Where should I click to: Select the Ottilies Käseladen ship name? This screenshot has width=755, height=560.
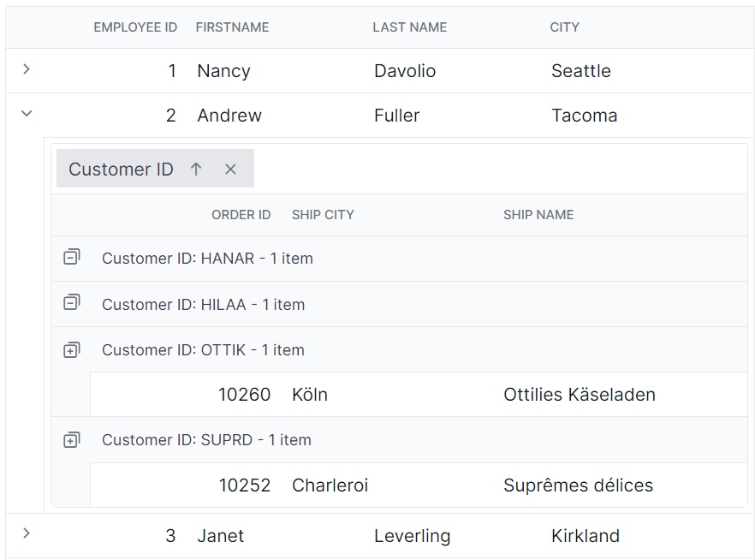tap(580, 395)
